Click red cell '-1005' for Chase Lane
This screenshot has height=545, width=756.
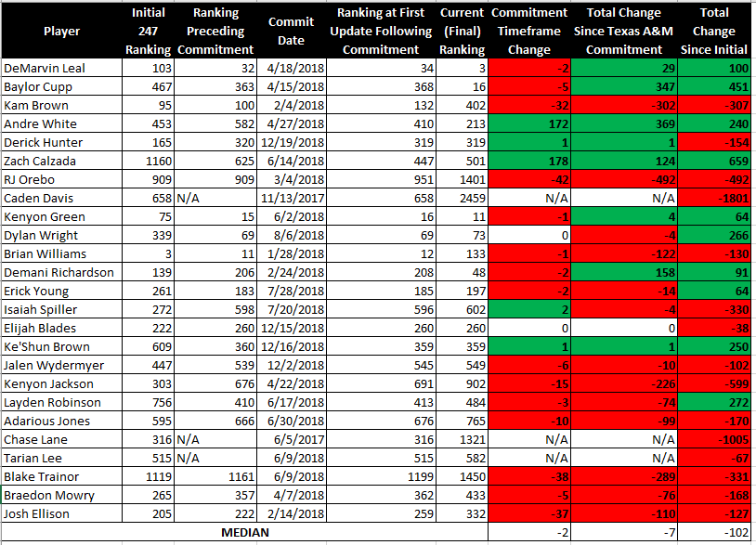714,439
